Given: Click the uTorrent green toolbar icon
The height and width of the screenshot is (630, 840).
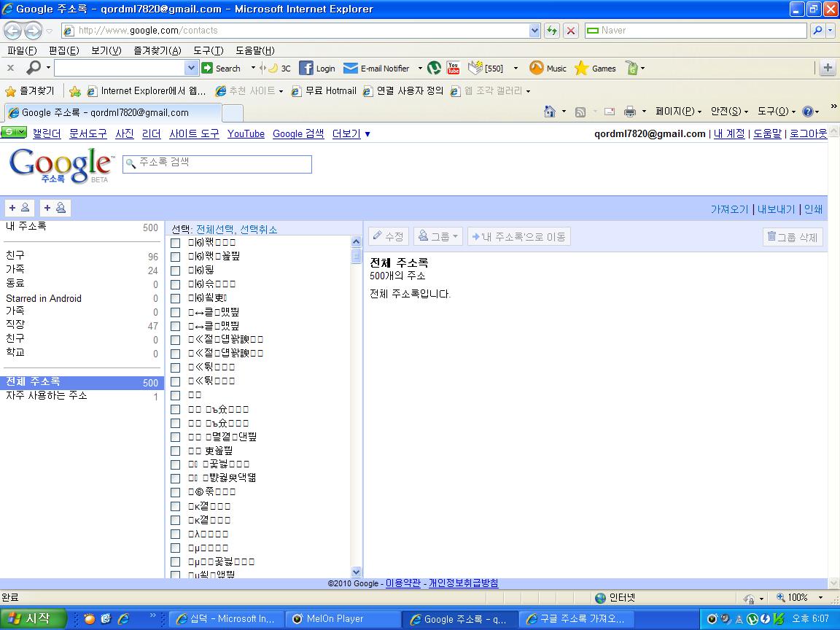Looking at the screenshot, I should (x=435, y=68).
